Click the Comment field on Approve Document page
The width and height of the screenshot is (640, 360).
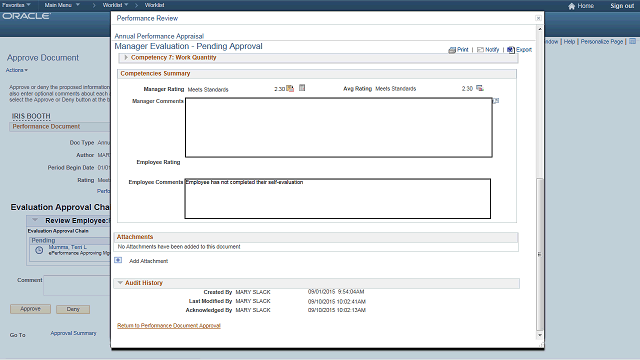point(77,285)
